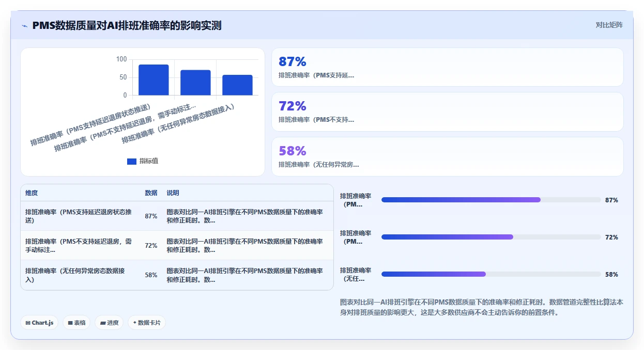Click the 数据卡片 tag chip
This screenshot has height=350, width=644.
(147, 323)
